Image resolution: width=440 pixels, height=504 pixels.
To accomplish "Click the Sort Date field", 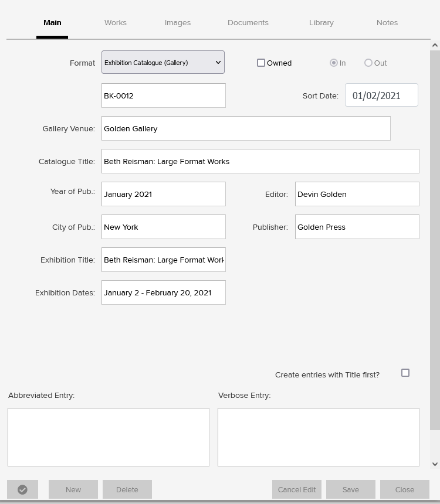I will click(381, 96).
